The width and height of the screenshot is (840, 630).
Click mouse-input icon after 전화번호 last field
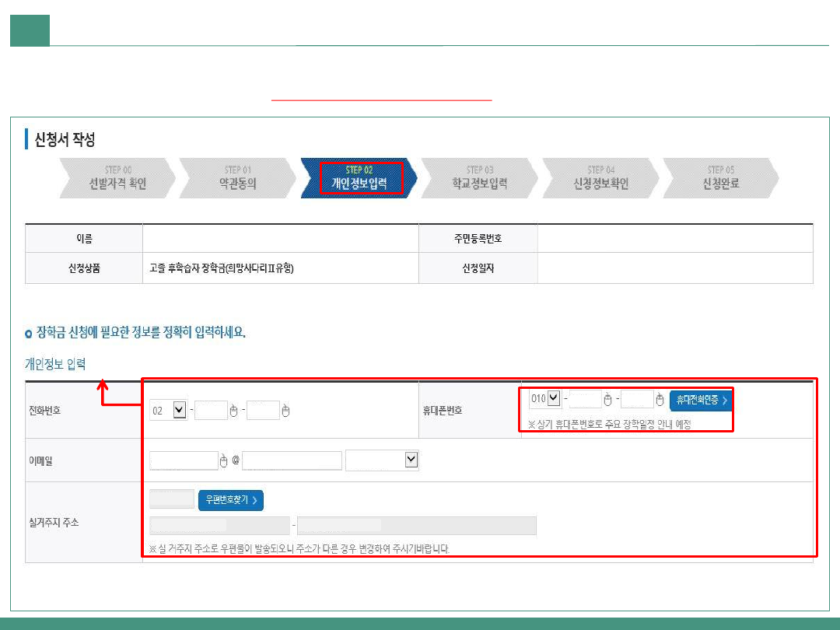[285, 411]
